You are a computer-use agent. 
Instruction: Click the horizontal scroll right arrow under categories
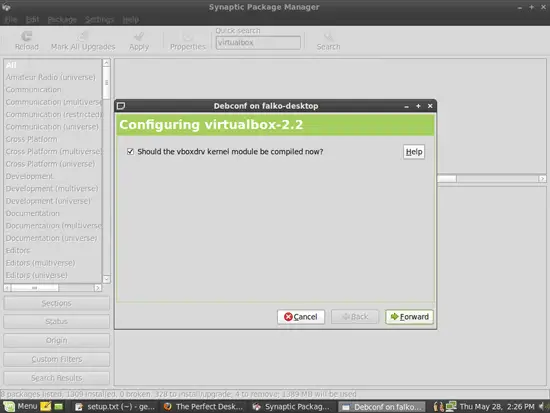[98, 288]
